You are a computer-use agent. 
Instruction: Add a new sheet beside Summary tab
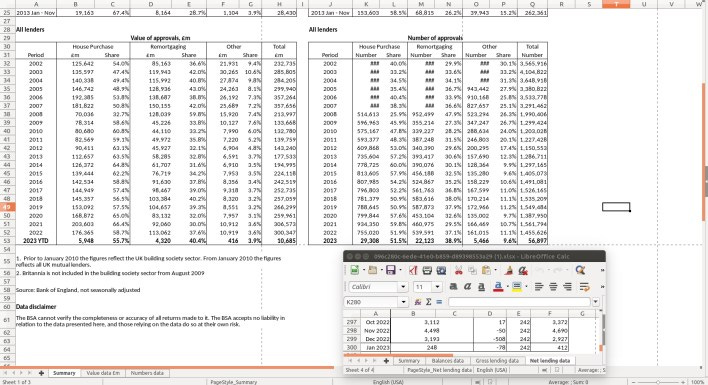[x=41, y=373]
